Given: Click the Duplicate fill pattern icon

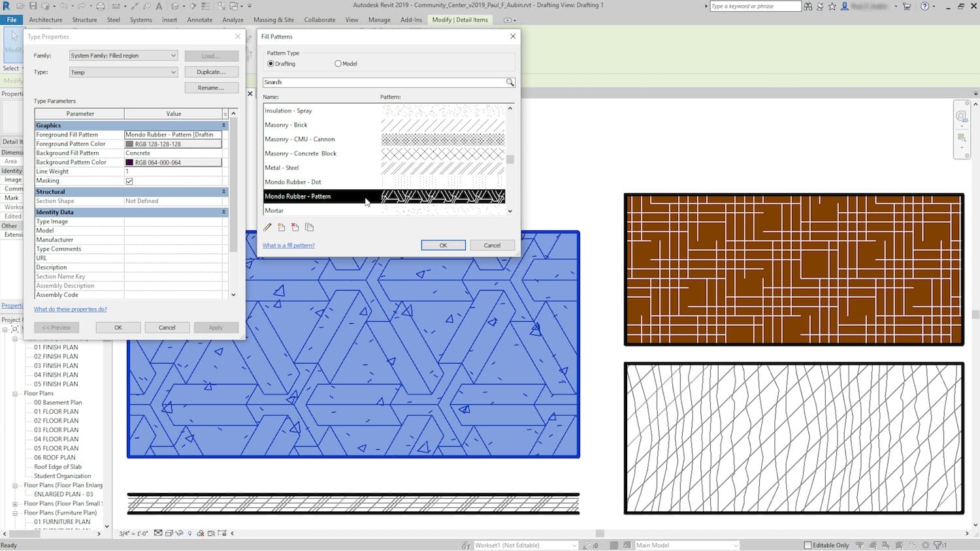Looking at the screenshot, I should (x=310, y=227).
